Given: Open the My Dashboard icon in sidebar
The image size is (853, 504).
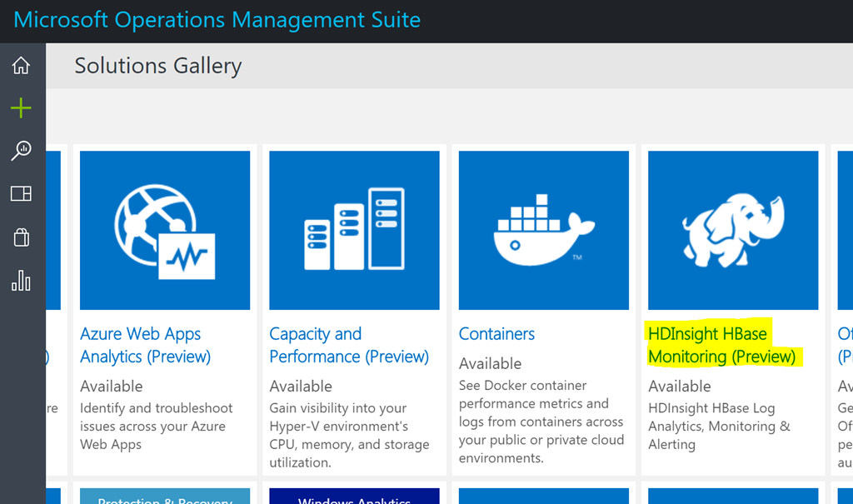Looking at the screenshot, I should click(x=21, y=194).
